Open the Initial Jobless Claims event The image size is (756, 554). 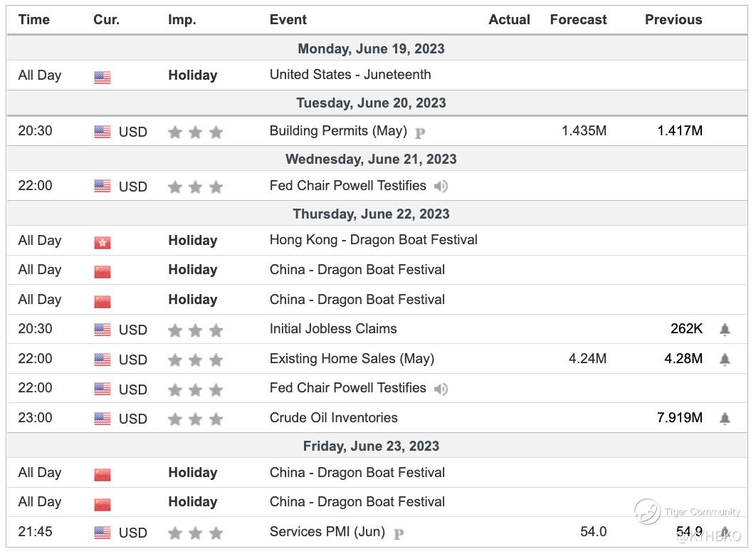(x=333, y=328)
